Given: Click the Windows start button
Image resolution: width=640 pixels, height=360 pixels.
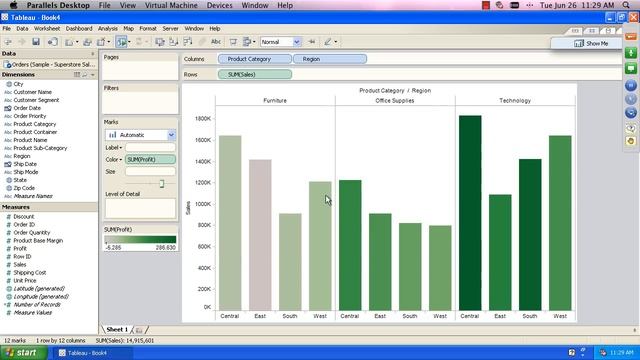Looking at the screenshot, I should pos(23,353).
